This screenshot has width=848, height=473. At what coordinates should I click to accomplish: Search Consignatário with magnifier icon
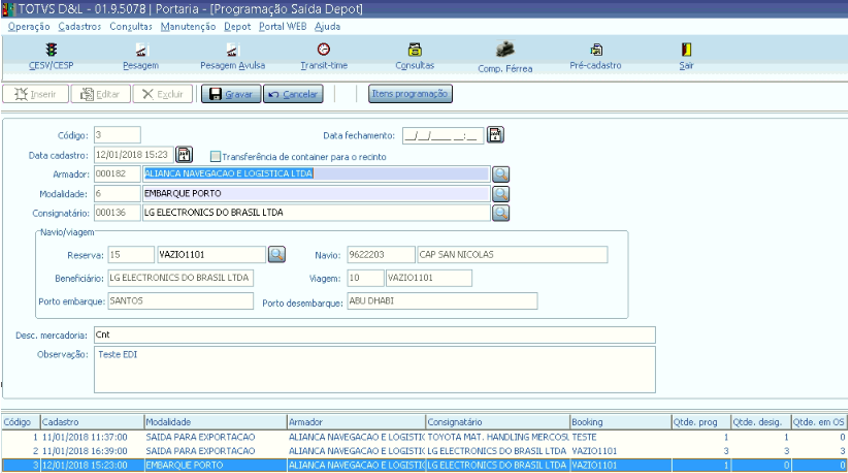point(501,213)
